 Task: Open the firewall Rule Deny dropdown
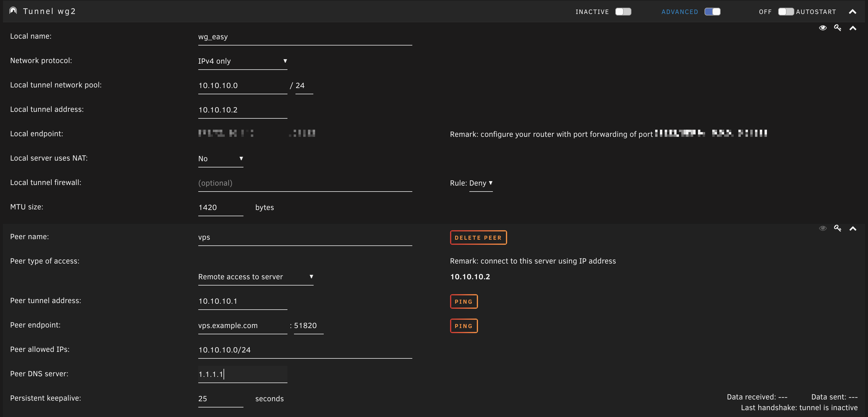pyautogui.click(x=481, y=183)
